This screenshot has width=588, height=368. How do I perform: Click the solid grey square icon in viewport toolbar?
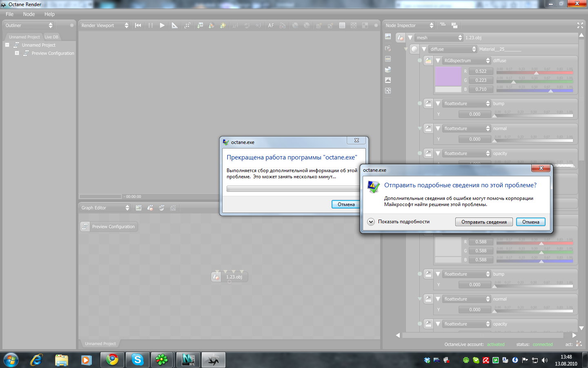point(342,25)
